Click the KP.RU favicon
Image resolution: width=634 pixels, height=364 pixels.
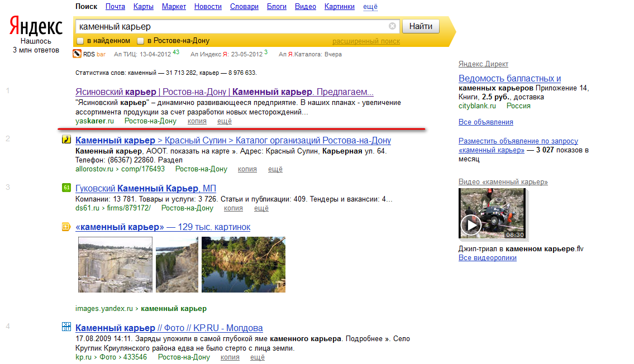[x=66, y=327]
